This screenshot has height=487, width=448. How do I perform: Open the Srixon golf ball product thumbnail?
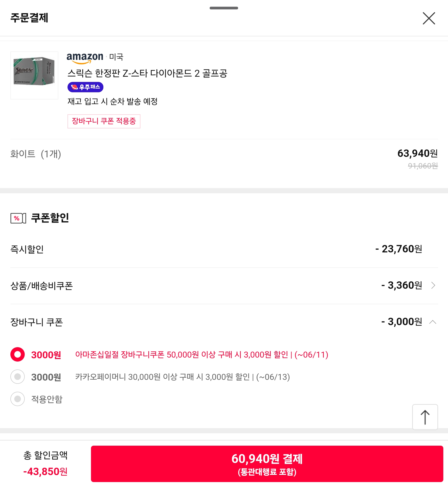[34, 75]
